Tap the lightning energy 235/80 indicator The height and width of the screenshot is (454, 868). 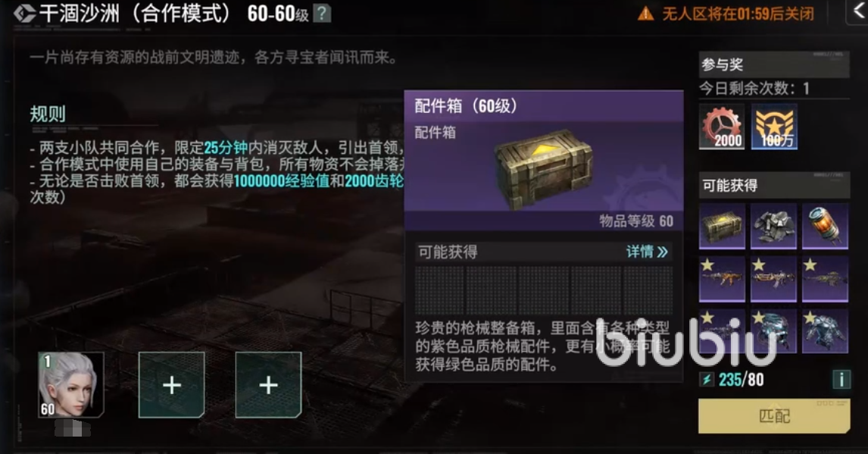click(x=732, y=380)
